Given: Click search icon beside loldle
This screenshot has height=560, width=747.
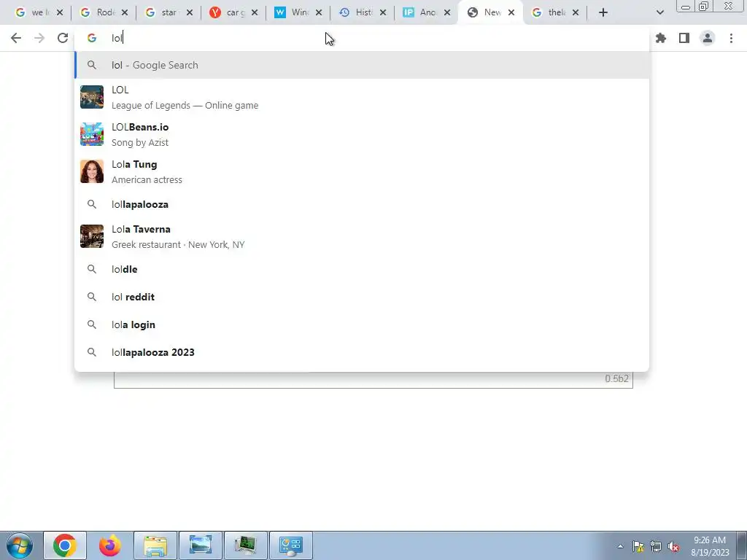Looking at the screenshot, I should [x=92, y=269].
